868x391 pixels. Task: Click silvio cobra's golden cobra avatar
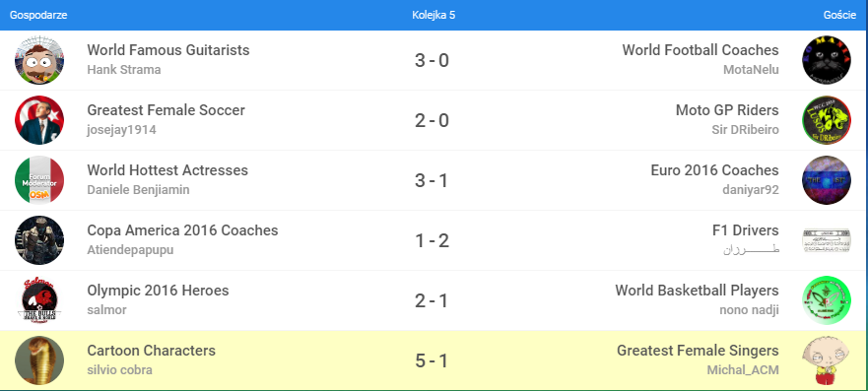[x=39, y=360]
